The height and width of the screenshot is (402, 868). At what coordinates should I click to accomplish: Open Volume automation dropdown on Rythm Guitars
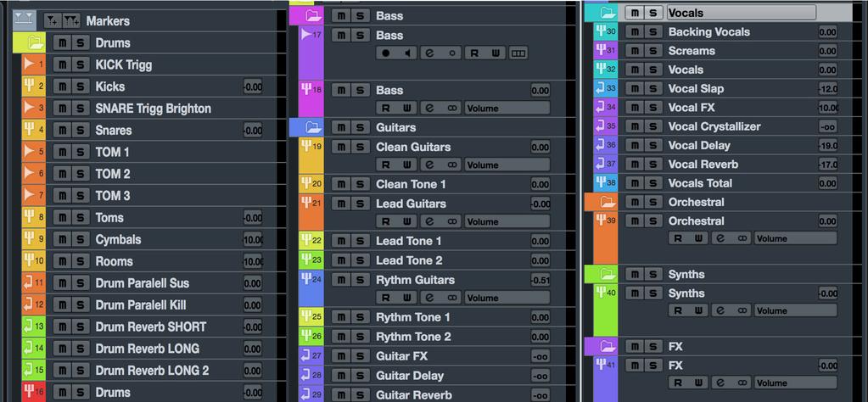coord(507,298)
